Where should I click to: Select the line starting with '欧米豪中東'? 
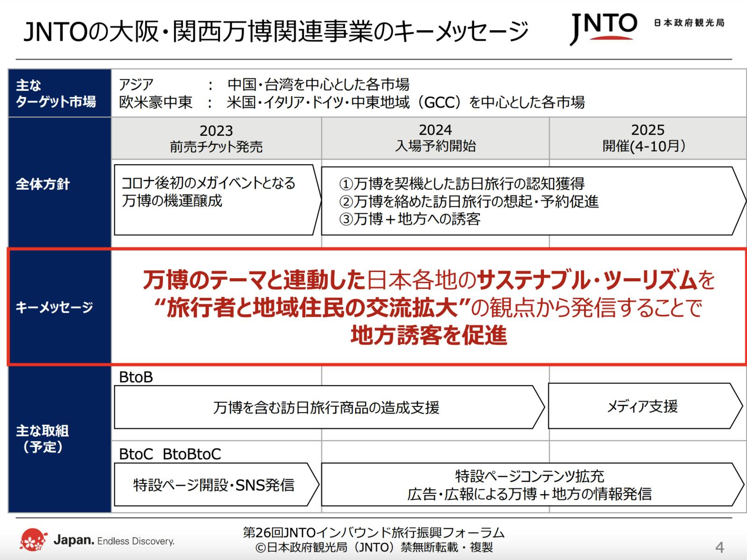[352, 102]
